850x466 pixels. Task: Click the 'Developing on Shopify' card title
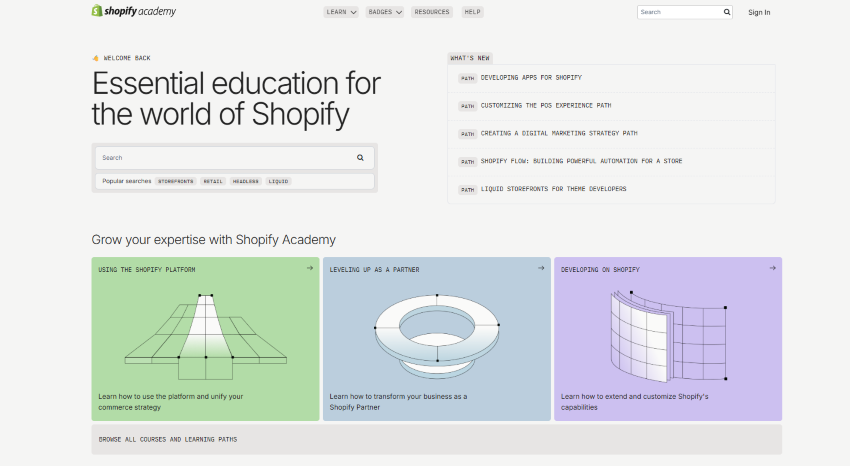600,269
